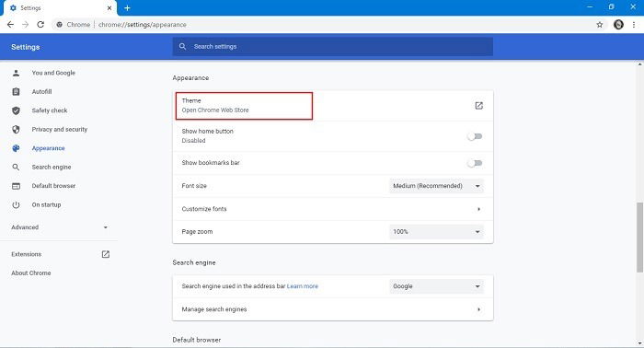Open the Theme external link icon
The width and height of the screenshot is (644, 348).
(479, 106)
